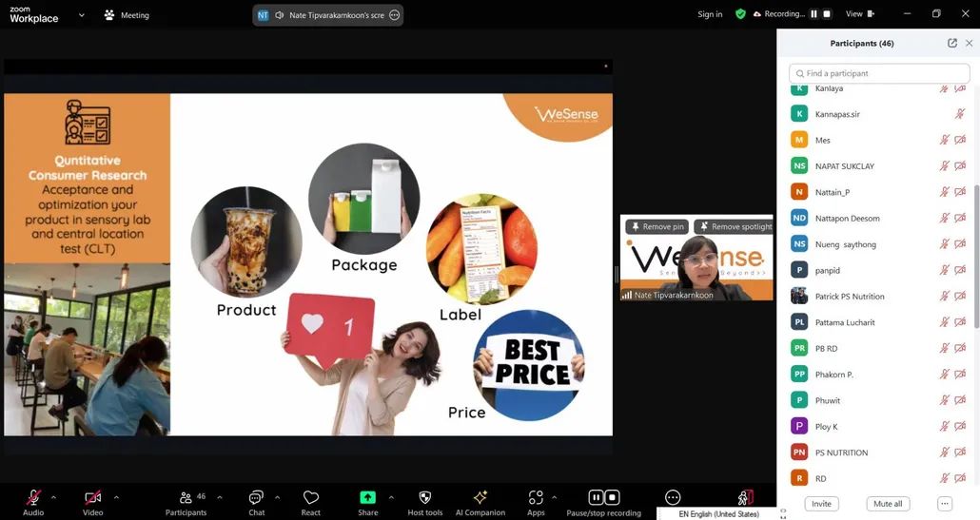This screenshot has height=520, width=980.
Task: Click microphone icon for Nueng saythong
Action: (x=945, y=244)
